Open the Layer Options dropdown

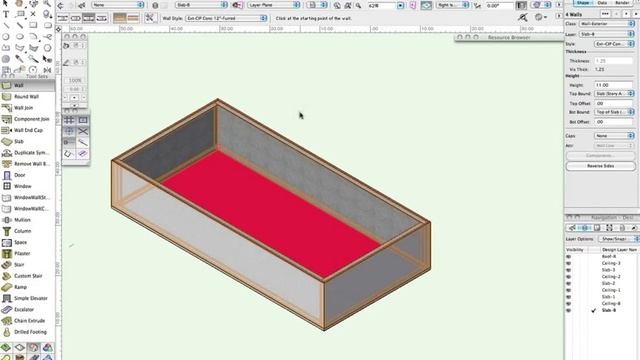[618, 239]
